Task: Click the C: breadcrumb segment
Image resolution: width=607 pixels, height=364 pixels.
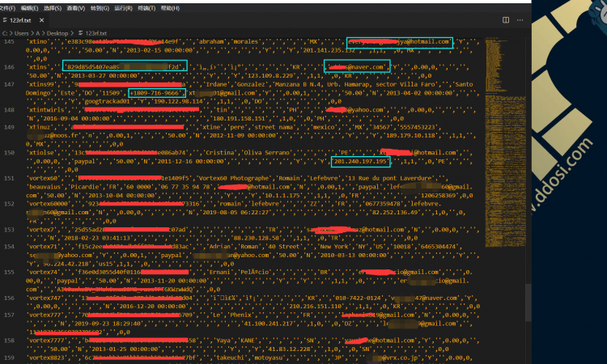Action: [x=5, y=33]
